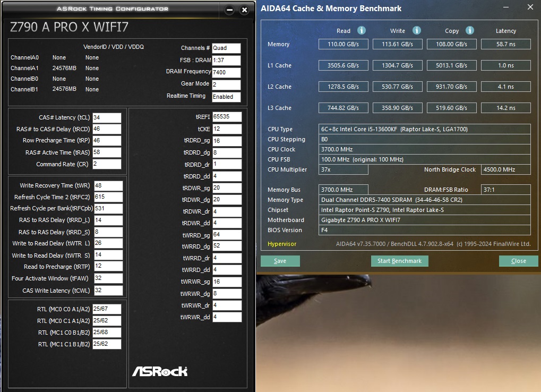Click the RAS# Active Time (tRAS) field

click(107, 152)
